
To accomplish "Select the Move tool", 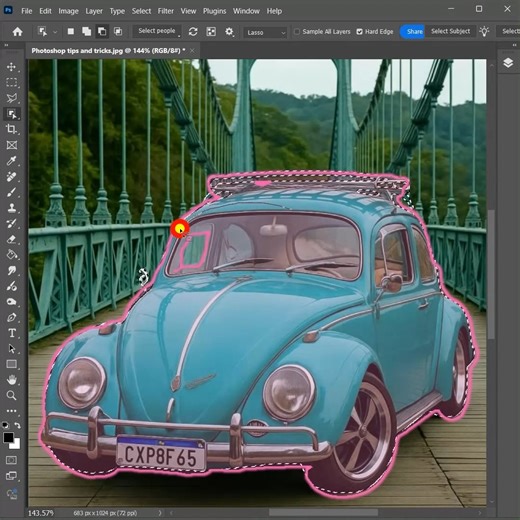I will [x=11, y=67].
